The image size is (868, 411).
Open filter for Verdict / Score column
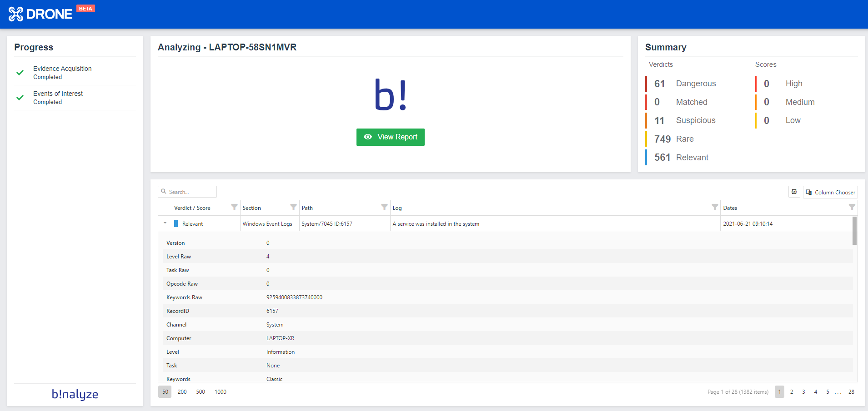[x=234, y=207]
